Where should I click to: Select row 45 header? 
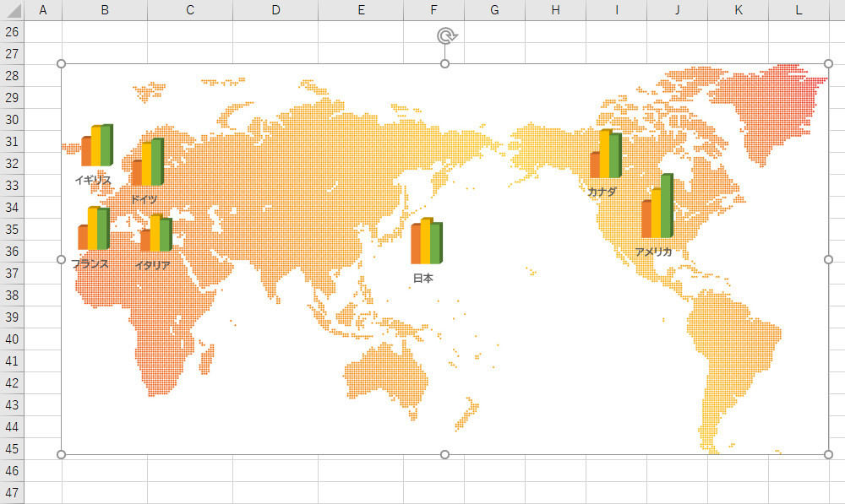pyautogui.click(x=12, y=448)
